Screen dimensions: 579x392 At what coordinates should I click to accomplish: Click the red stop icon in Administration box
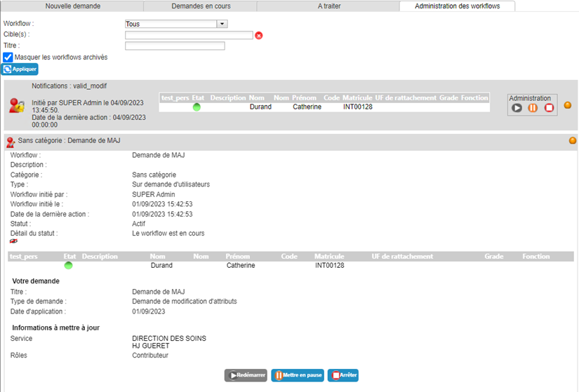[549, 108]
